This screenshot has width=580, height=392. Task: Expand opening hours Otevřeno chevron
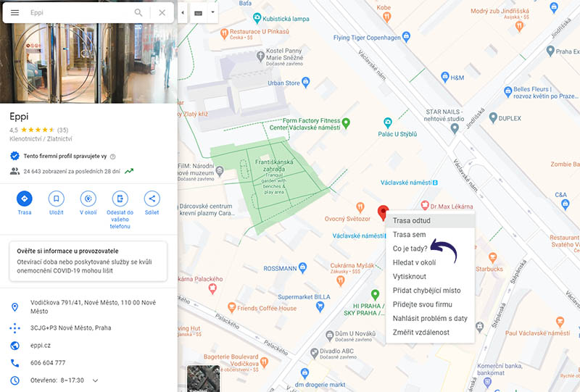[95, 380]
